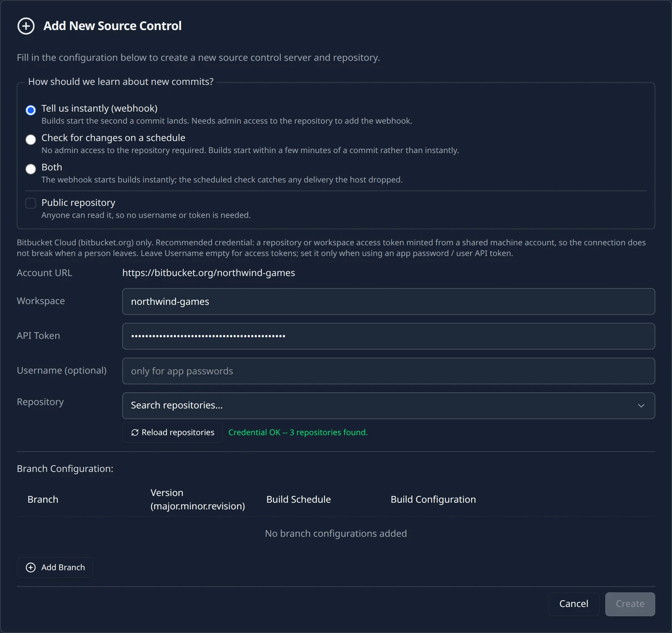Click the reload arrows icon in Reload repositories
The width and height of the screenshot is (672, 633).
[x=135, y=433]
